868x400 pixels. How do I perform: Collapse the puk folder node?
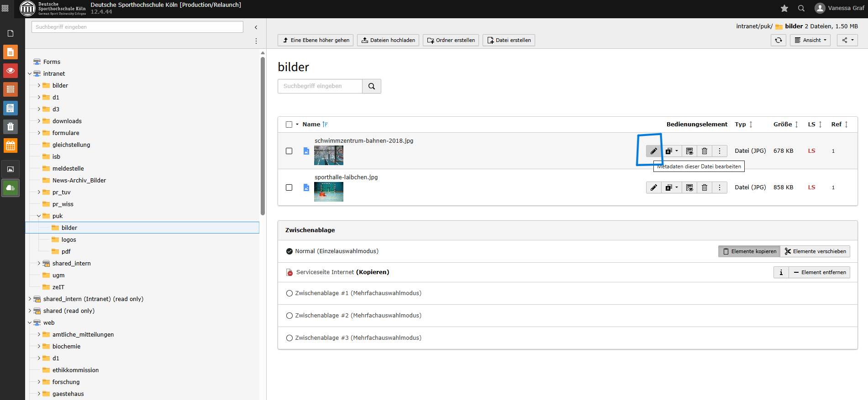tap(39, 216)
